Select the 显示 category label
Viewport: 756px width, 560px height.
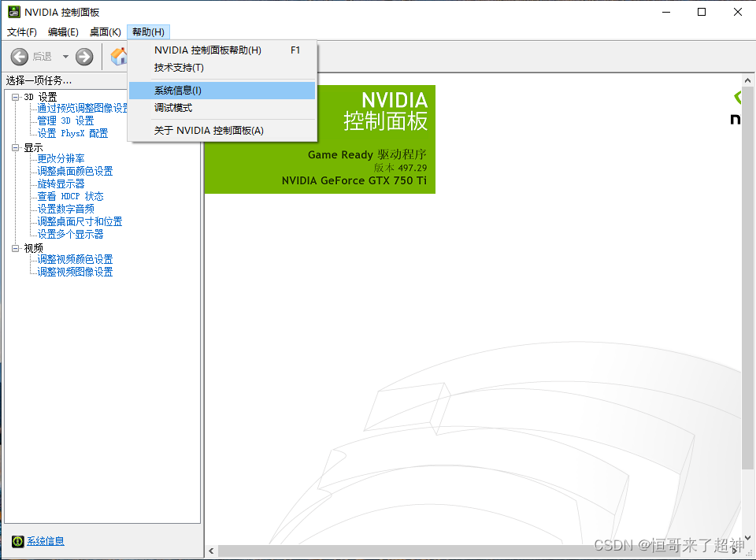[34, 147]
